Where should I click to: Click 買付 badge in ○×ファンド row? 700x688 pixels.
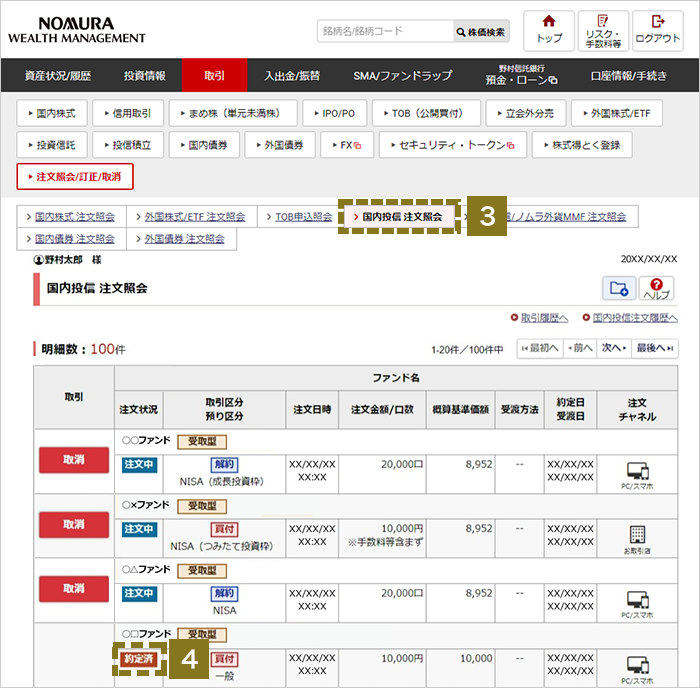225,530
